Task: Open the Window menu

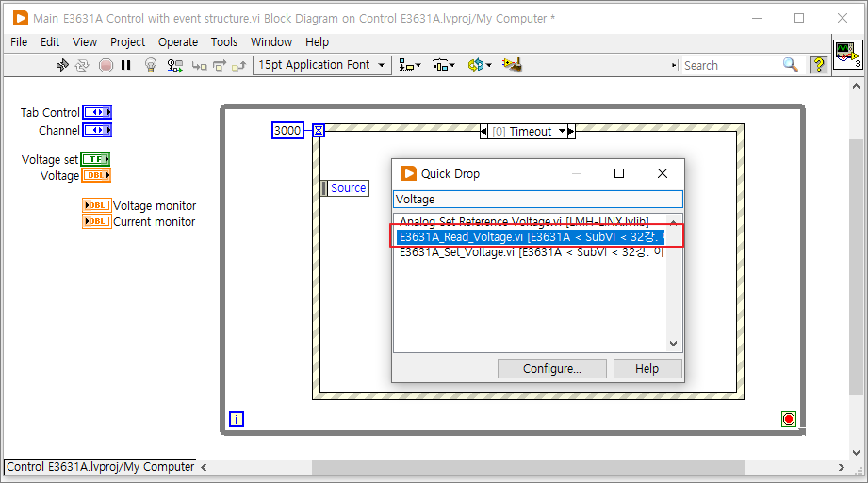Action: coord(271,42)
